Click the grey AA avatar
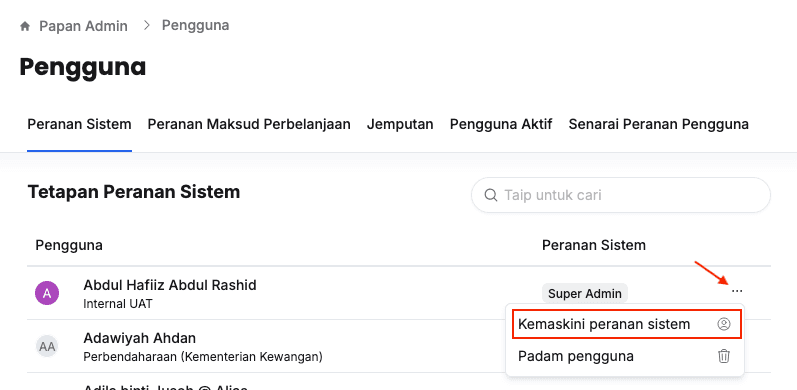 [47, 347]
